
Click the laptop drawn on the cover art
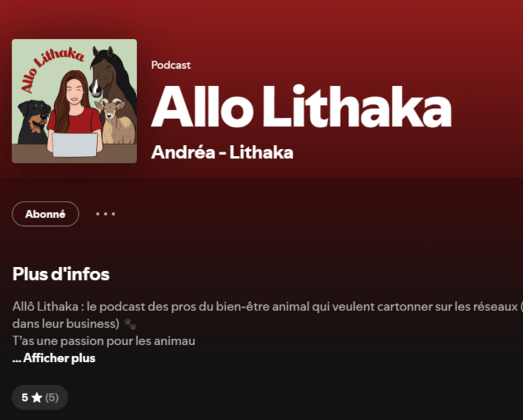(75, 145)
